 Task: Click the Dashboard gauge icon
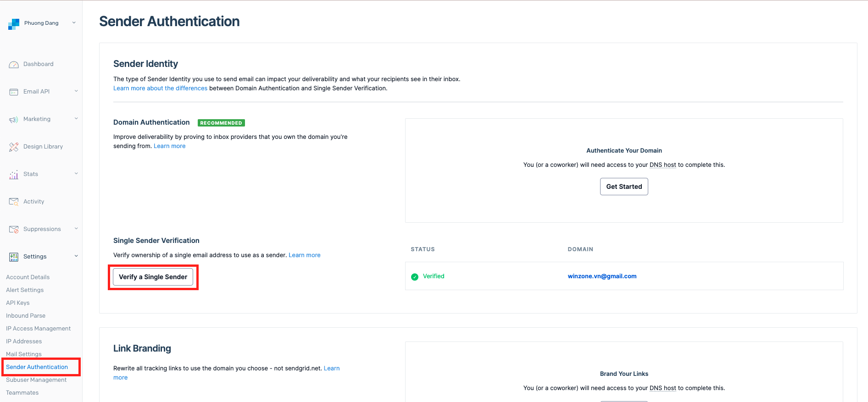(x=14, y=65)
